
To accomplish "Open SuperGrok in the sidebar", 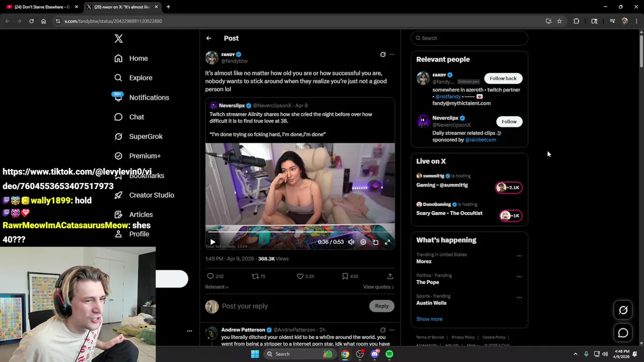I will pos(138,136).
